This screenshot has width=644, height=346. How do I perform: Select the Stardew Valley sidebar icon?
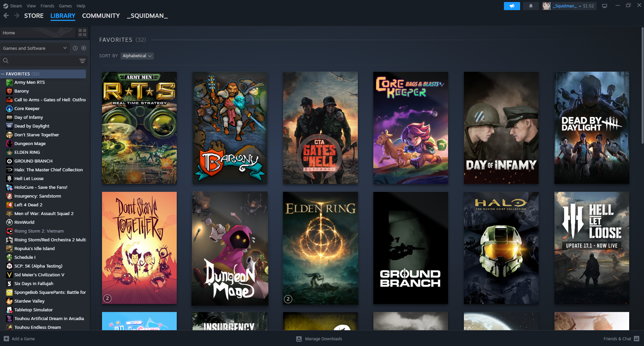(x=9, y=301)
